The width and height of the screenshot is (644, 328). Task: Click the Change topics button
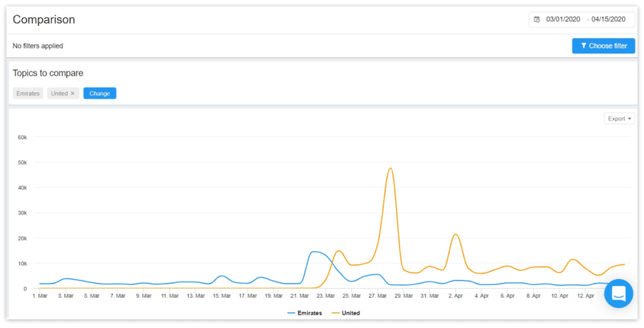(100, 93)
